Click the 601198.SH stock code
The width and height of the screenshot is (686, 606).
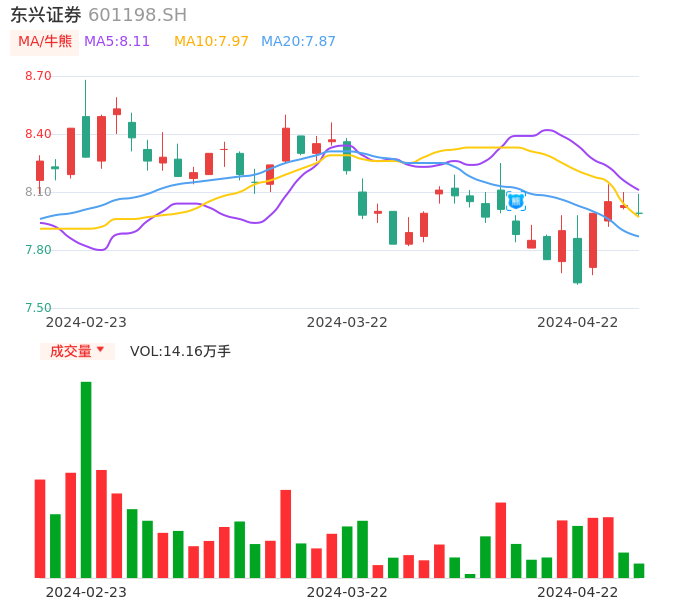(137, 15)
